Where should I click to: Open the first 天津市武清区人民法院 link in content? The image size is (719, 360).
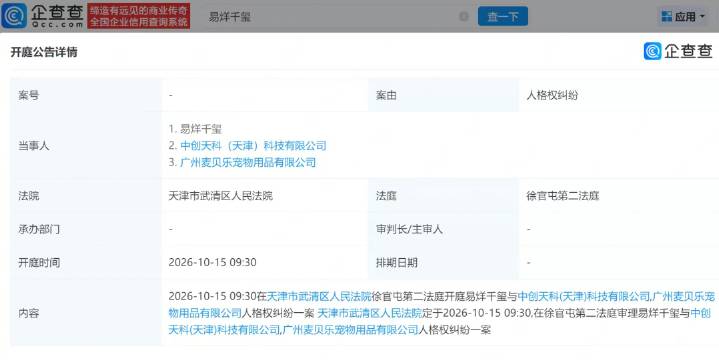[x=319, y=296]
